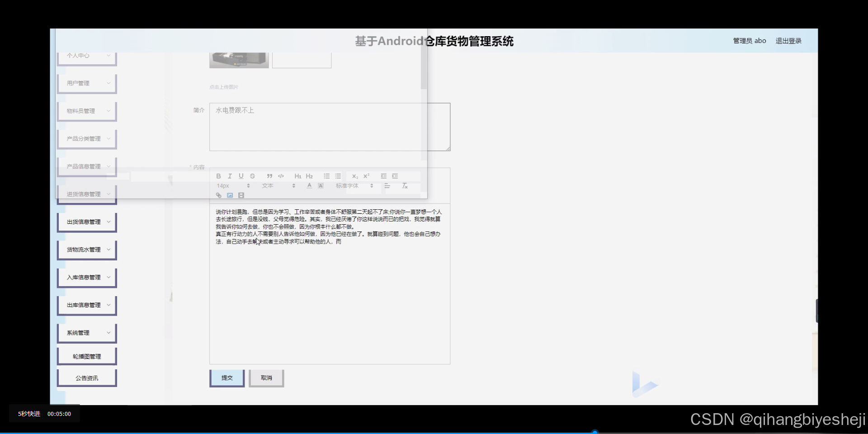The height and width of the screenshot is (434, 868).
Task: Apply italic formatting to content text
Action: coord(230,176)
